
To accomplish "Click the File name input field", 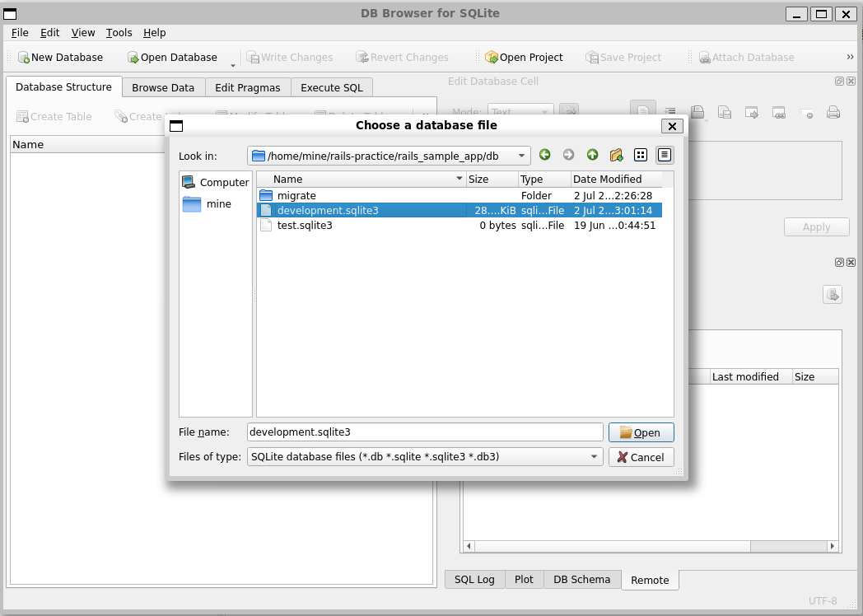I will point(425,432).
